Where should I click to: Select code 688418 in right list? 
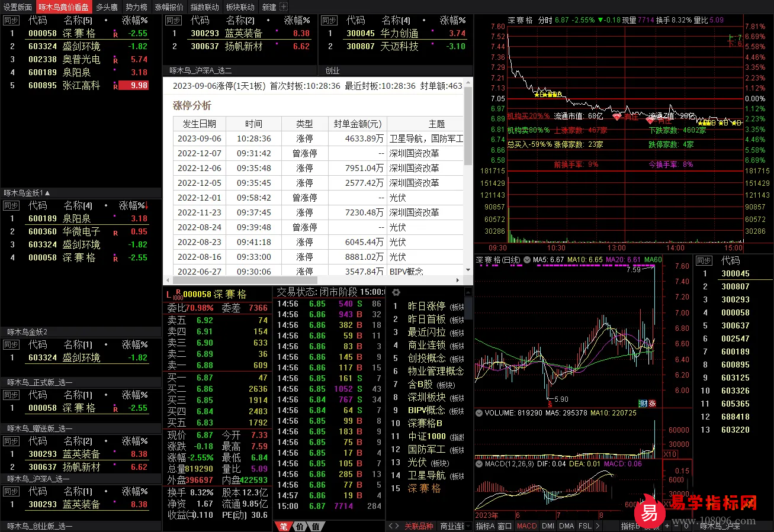click(735, 417)
